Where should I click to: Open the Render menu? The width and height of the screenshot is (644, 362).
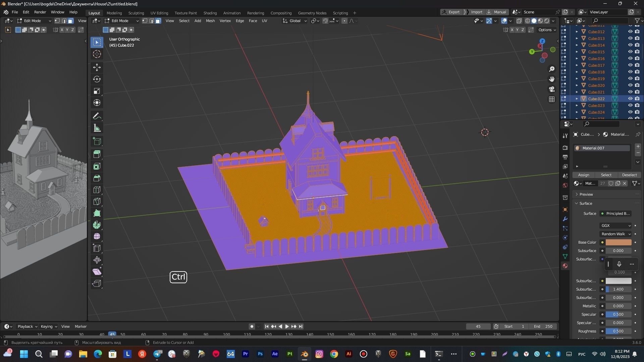[x=40, y=12]
